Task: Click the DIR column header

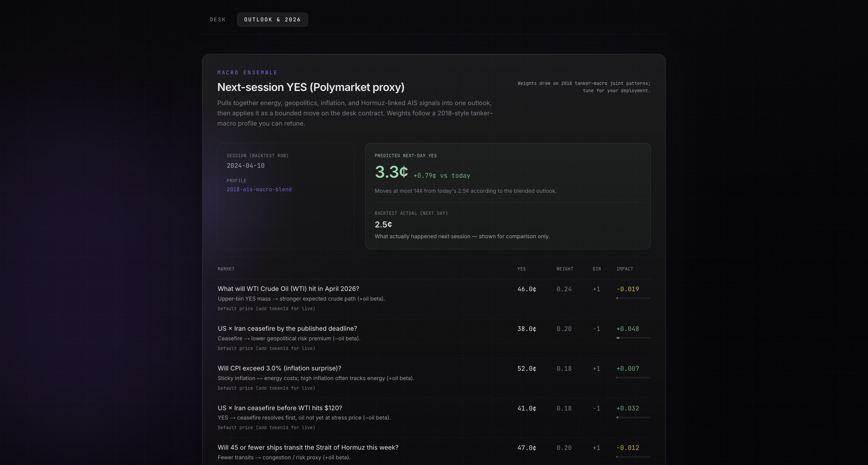Action: [x=597, y=269]
